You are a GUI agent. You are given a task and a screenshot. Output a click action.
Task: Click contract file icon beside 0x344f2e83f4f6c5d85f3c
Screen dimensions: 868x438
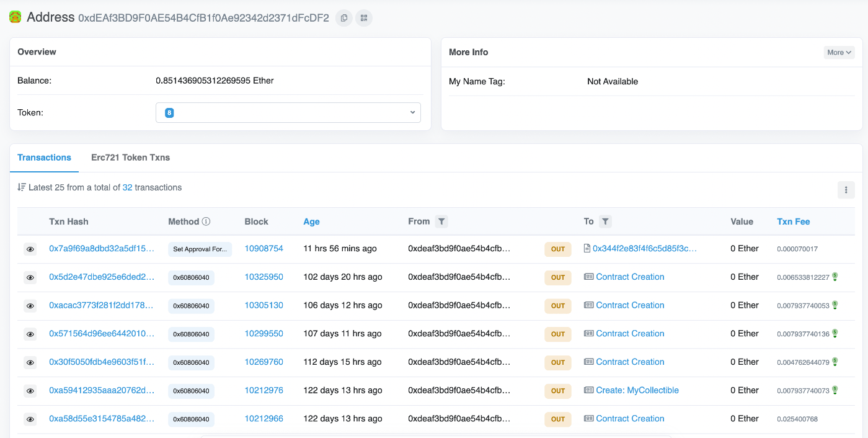(587, 248)
